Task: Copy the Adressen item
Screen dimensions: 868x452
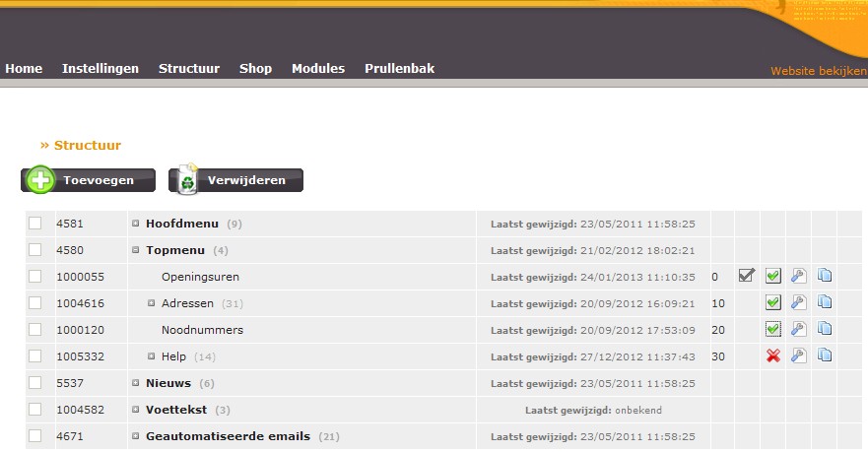Action: [x=825, y=301]
